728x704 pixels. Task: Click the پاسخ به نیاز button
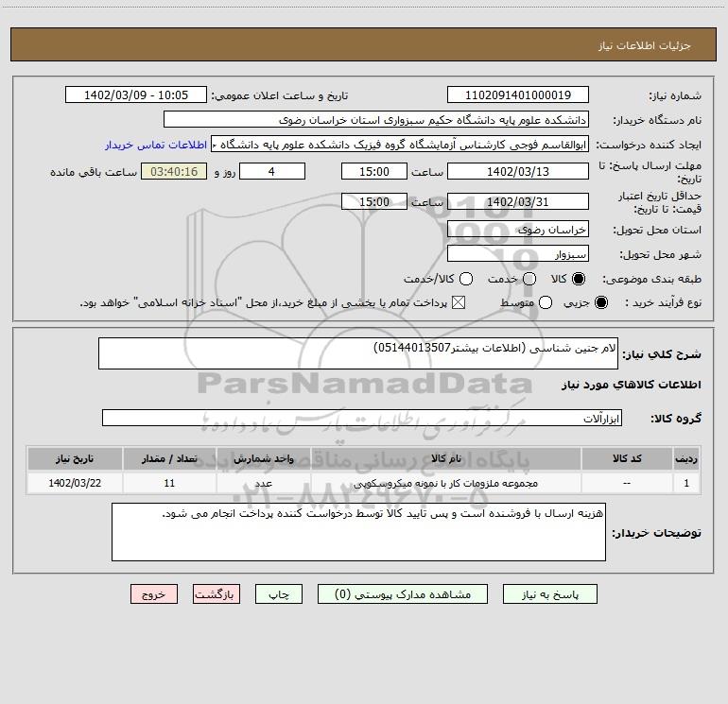click(549, 594)
